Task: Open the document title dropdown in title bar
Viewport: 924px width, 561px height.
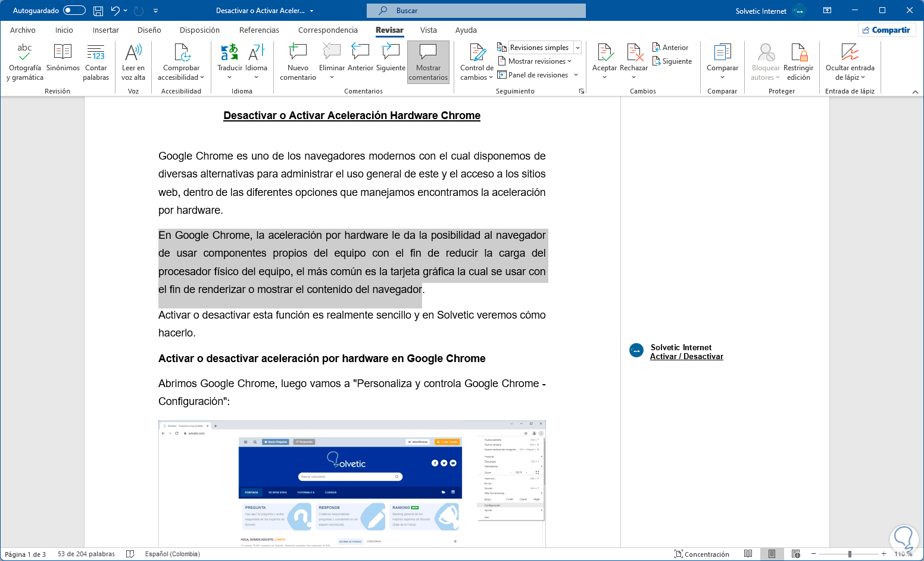Action: [311, 11]
